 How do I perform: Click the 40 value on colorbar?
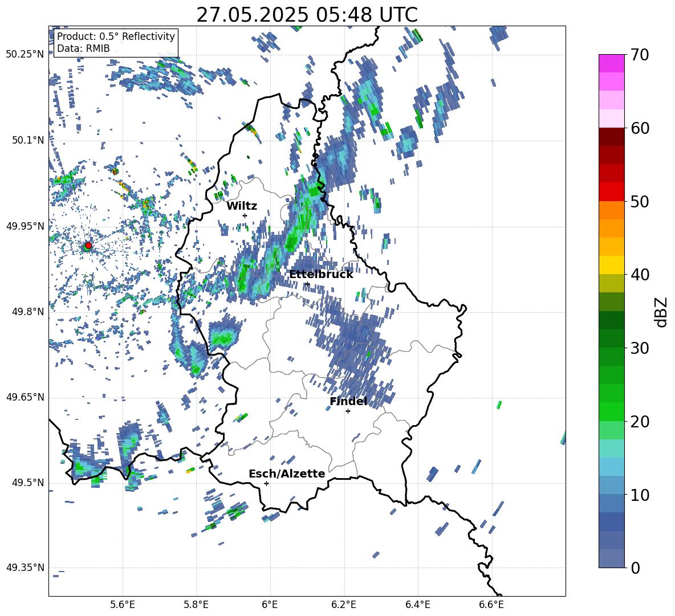[x=640, y=275]
